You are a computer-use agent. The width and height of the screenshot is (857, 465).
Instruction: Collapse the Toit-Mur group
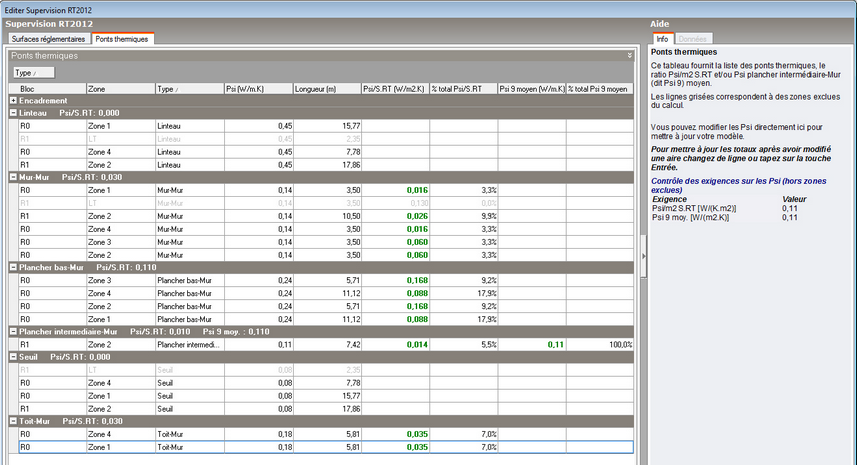pyautogui.click(x=13, y=421)
